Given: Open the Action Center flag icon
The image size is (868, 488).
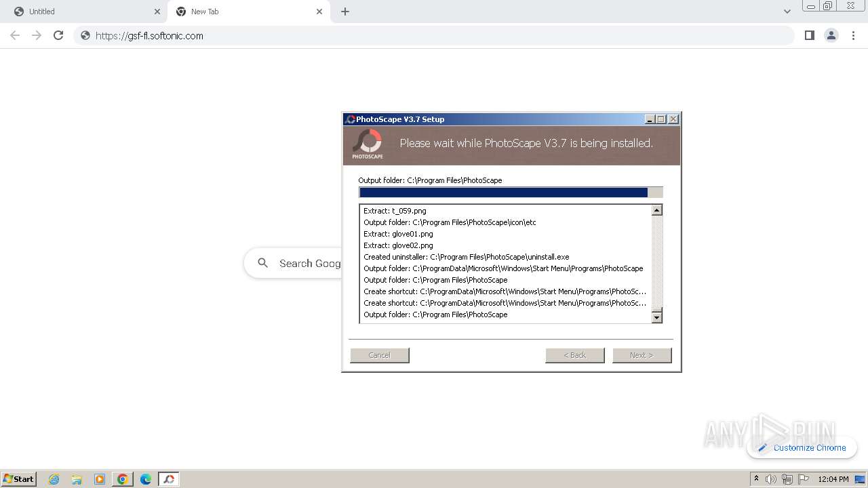Looking at the screenshot, I should point(804,479).
